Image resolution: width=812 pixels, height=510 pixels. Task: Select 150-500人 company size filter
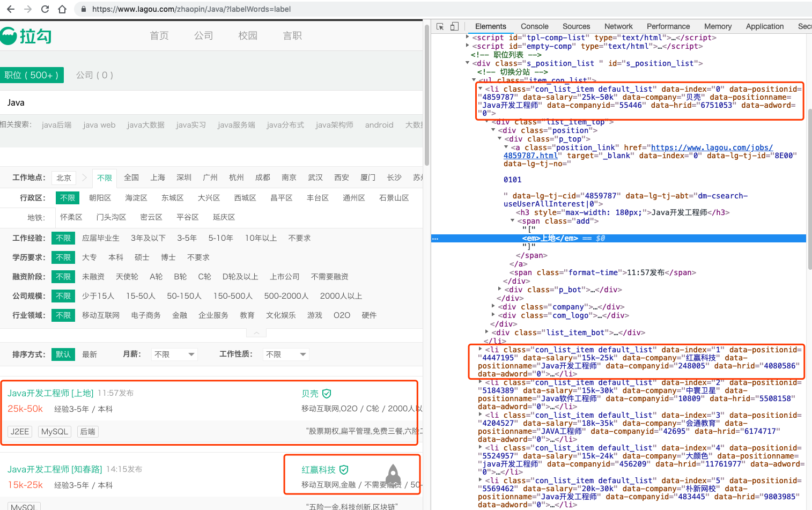(233, 296)
